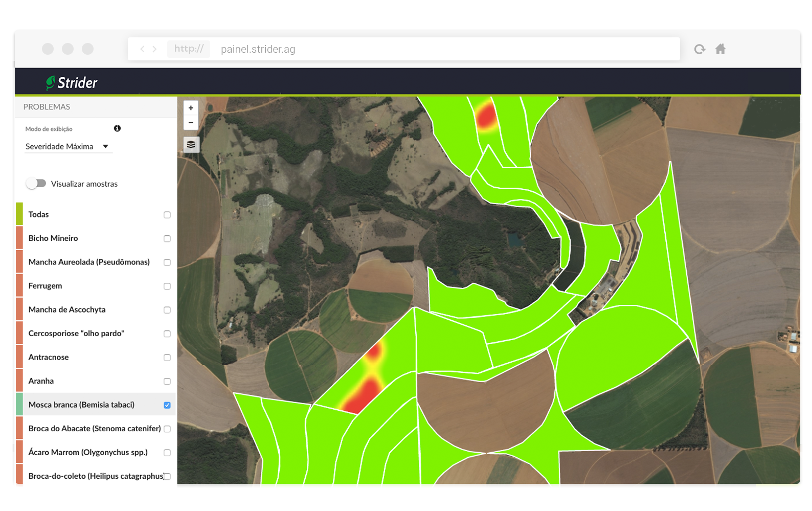Click the Strider logo

point(72,82)
